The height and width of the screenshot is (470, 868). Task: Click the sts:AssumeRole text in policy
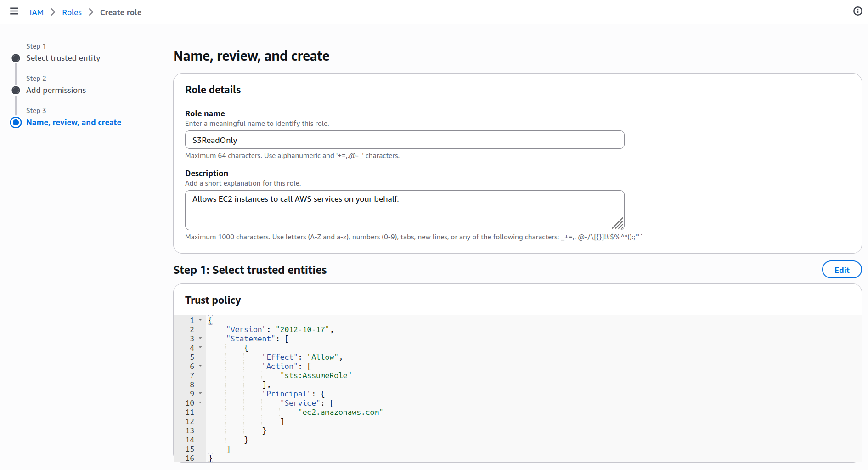(316, 376)
